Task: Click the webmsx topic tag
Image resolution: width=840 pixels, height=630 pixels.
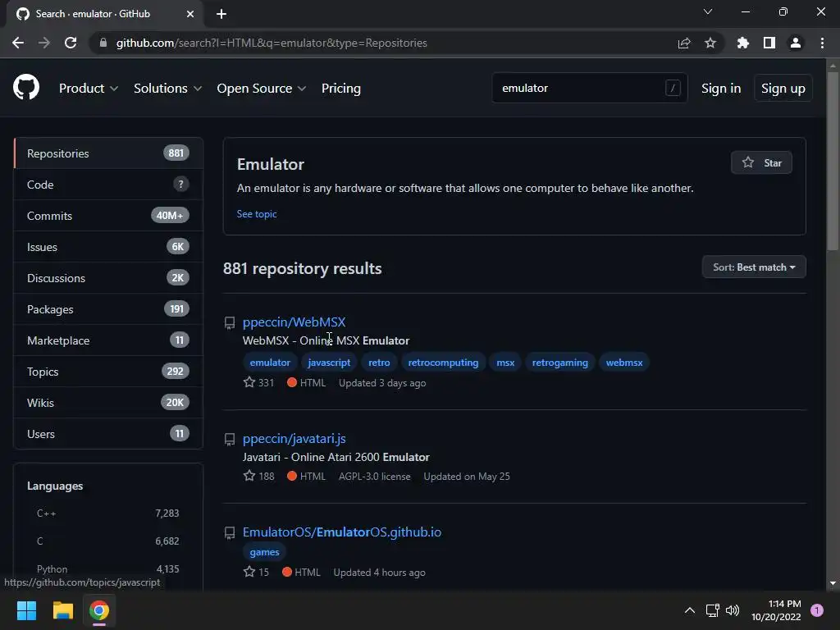Action: (x=624, y=363)
